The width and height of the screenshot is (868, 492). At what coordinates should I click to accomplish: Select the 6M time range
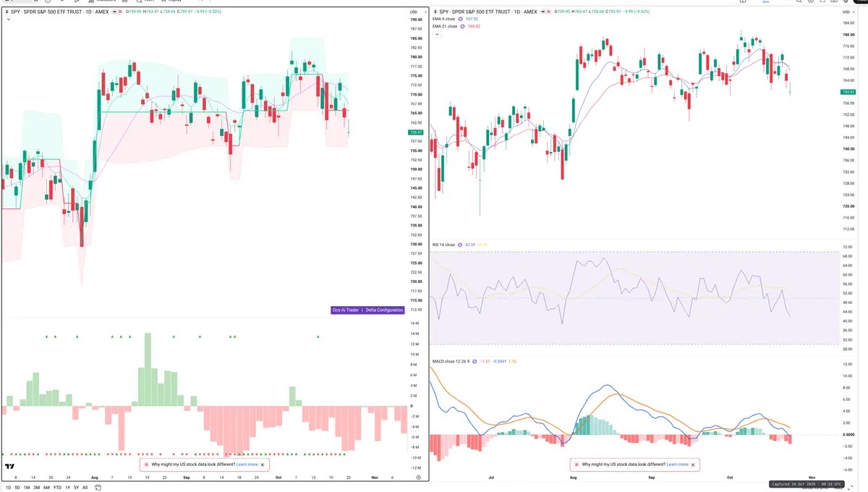point(46,488)
